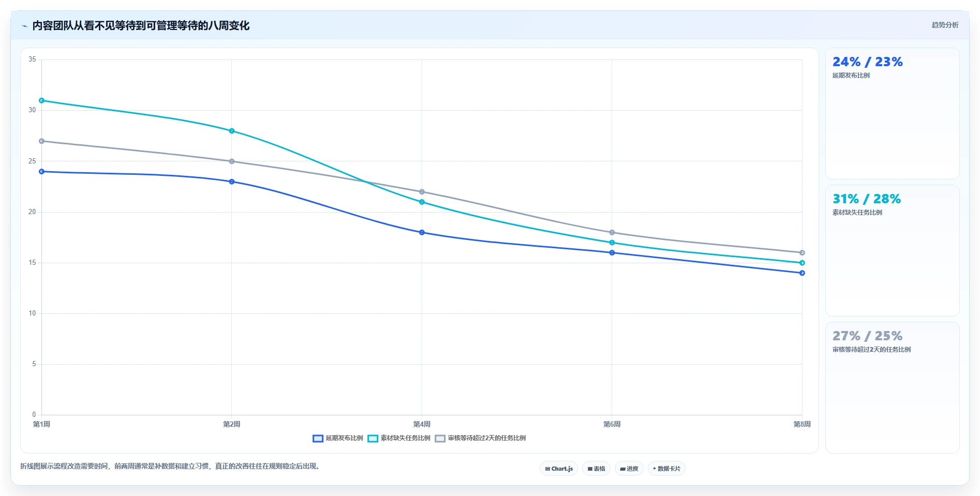The image size is (980, 496).
Task: Click the blue data point at 第2周 (value 23)
Action: (x=232, y=182)
